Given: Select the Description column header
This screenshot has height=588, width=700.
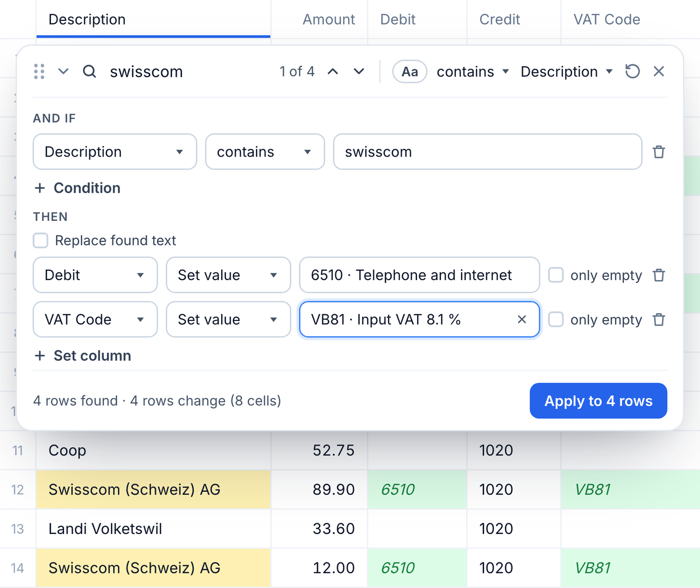Looking at the screenshot, I should click(x=153, y=19).
